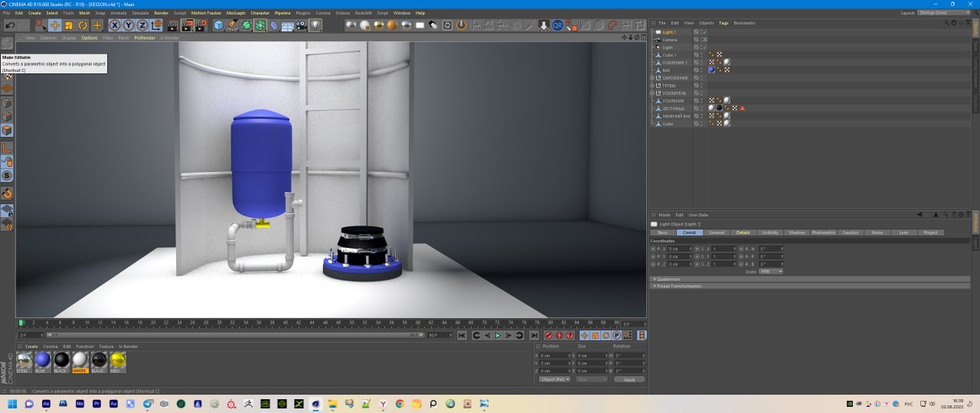Select the BLUE material swatch

[x=43, y=359]
